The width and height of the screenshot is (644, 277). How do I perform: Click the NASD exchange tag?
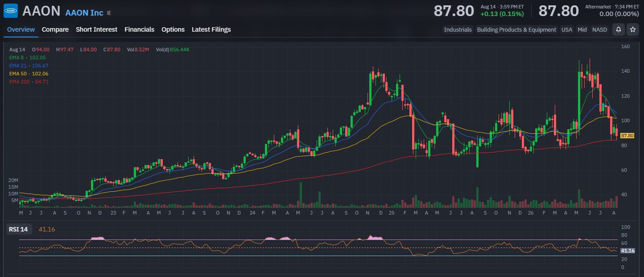[x=599, y=29]
